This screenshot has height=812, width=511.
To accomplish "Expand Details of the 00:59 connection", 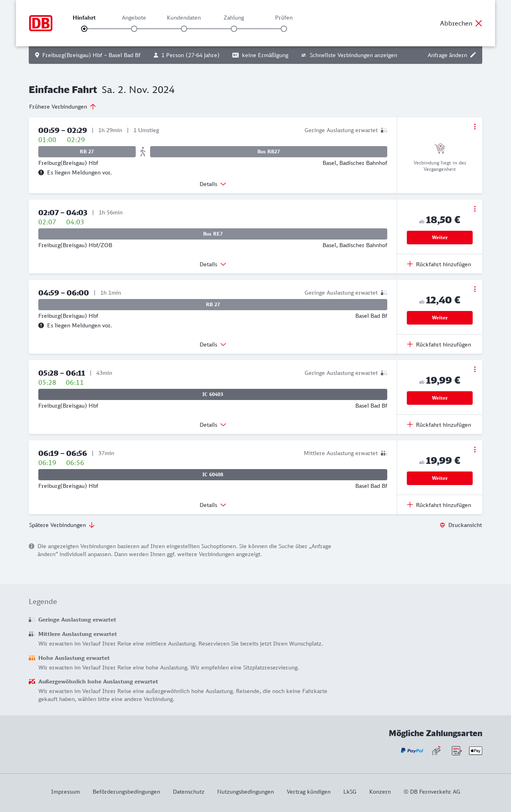I will click(213, 184).
